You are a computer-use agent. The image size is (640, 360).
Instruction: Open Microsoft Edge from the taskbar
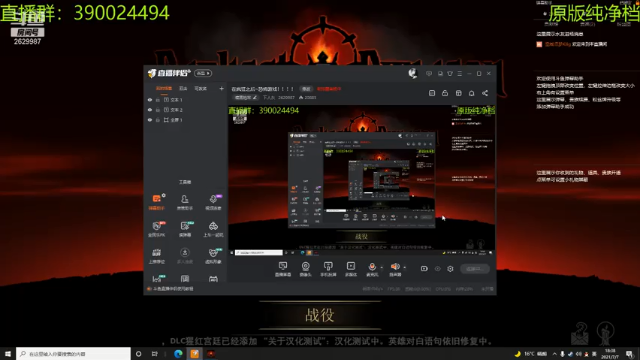178,354
